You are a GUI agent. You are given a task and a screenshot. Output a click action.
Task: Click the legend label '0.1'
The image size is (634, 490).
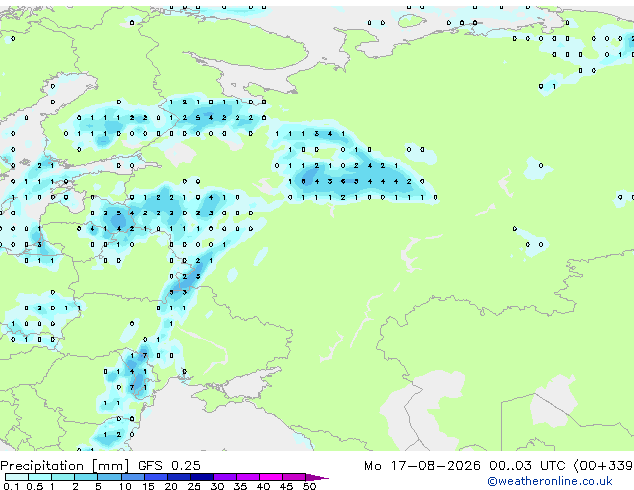click(x=11, y=486)
